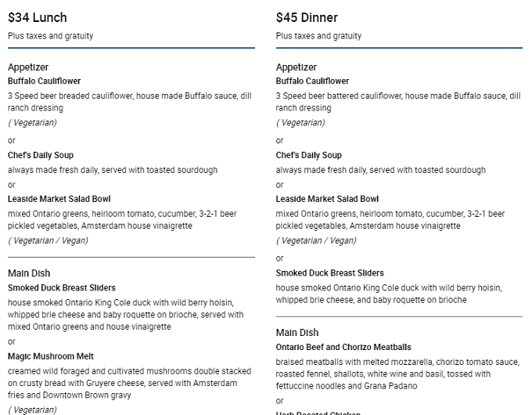
Task: Click the braised meatballs description text
Action: tap(397, 374)
